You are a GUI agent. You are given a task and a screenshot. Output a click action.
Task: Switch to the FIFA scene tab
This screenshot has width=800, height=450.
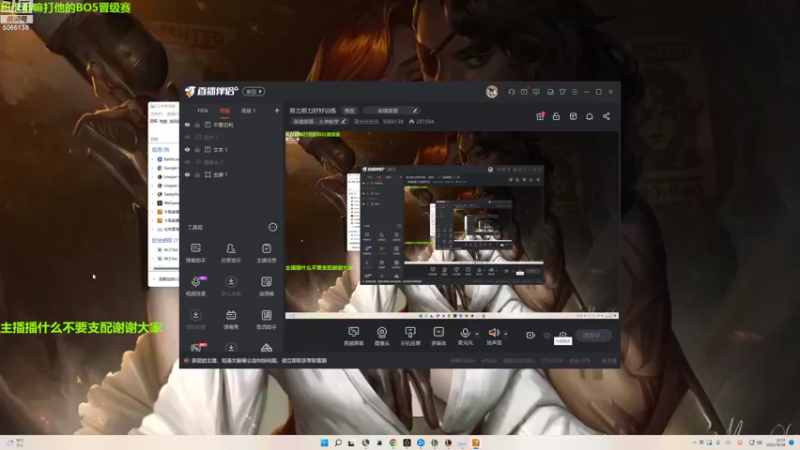[x=203, y=110]
